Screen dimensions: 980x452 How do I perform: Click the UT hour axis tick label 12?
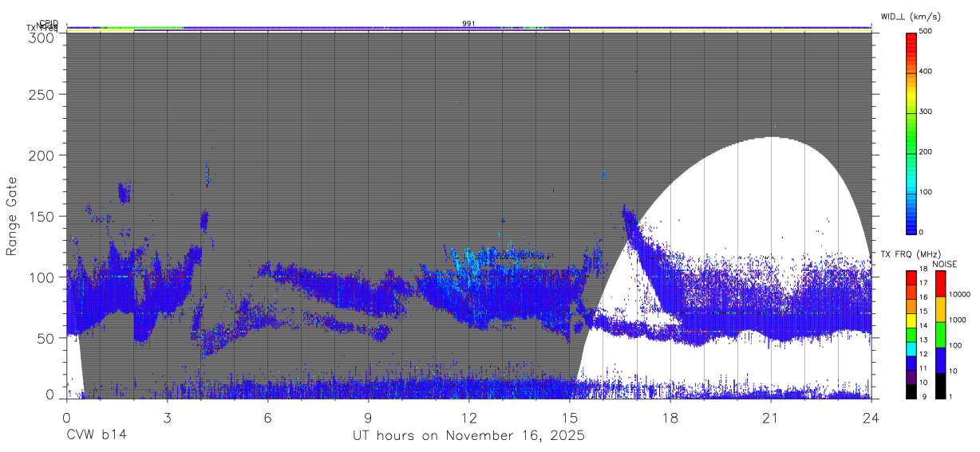pos(468,418)
